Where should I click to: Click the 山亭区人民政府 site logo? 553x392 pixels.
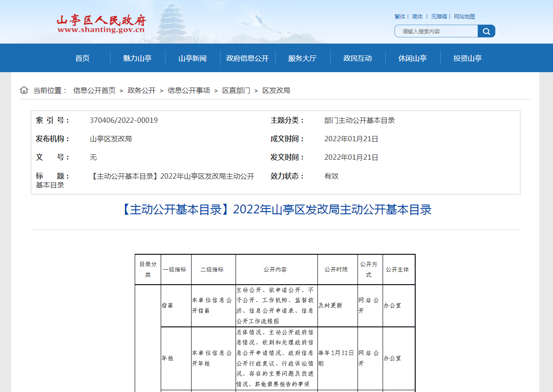pyautogui.click(x=101, y=24)
